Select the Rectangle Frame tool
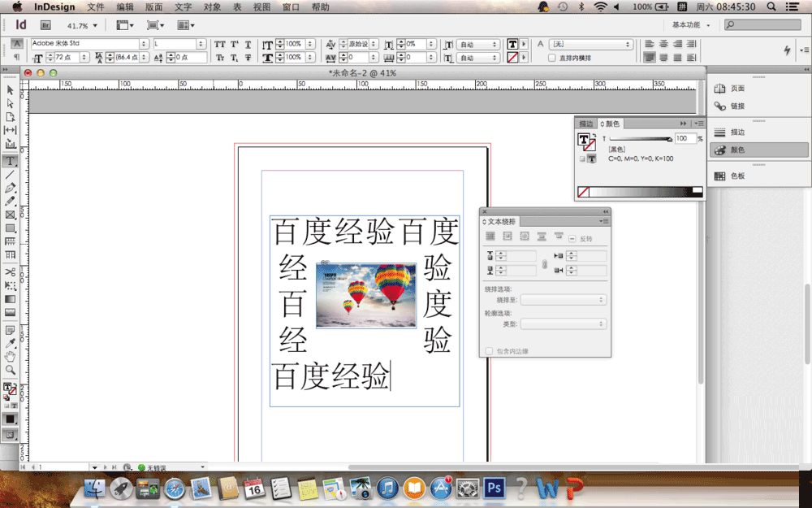Screen dimensions: 812x508 click(10, 215)
